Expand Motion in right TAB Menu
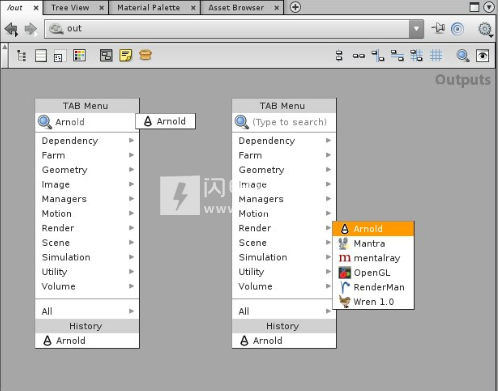500x391 pixels. pos(284,213)
